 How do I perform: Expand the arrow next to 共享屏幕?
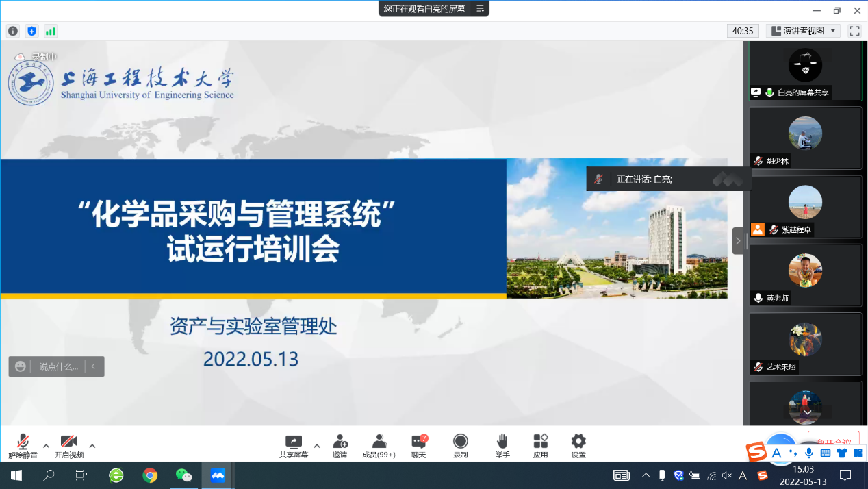tap(316, 446)
